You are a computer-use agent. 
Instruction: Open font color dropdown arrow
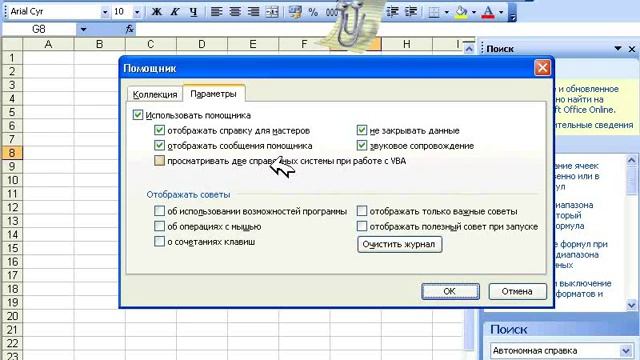pos(501,12)
